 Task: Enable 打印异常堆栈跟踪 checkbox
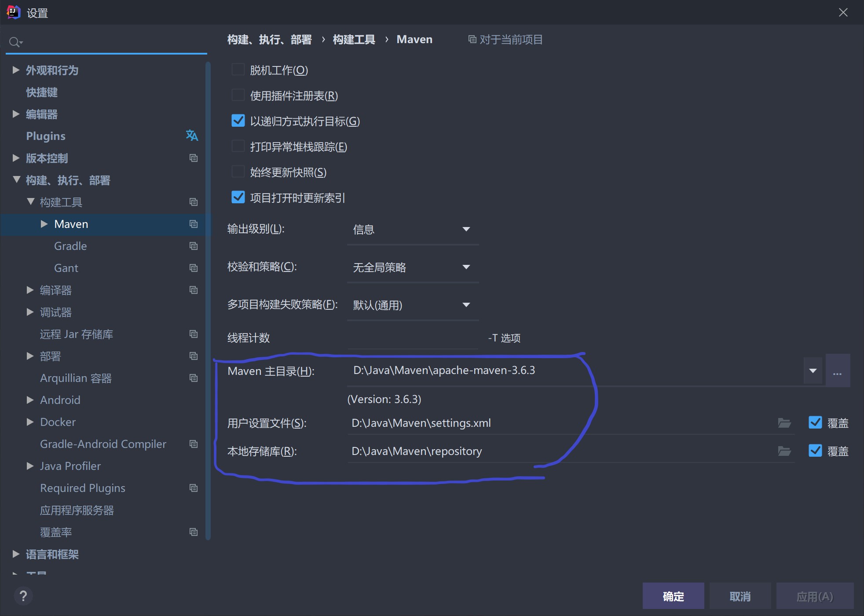238,146
